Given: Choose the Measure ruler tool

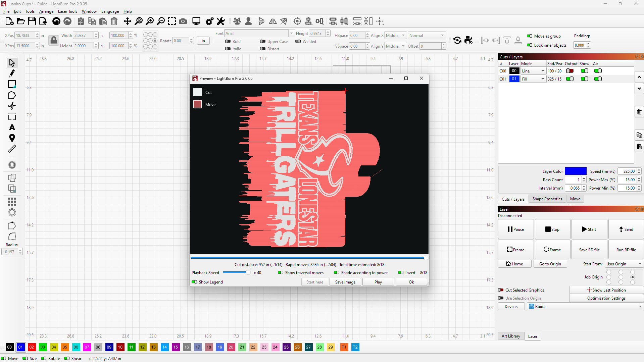Looking at the screenshot, I should (x=12, y=149).
